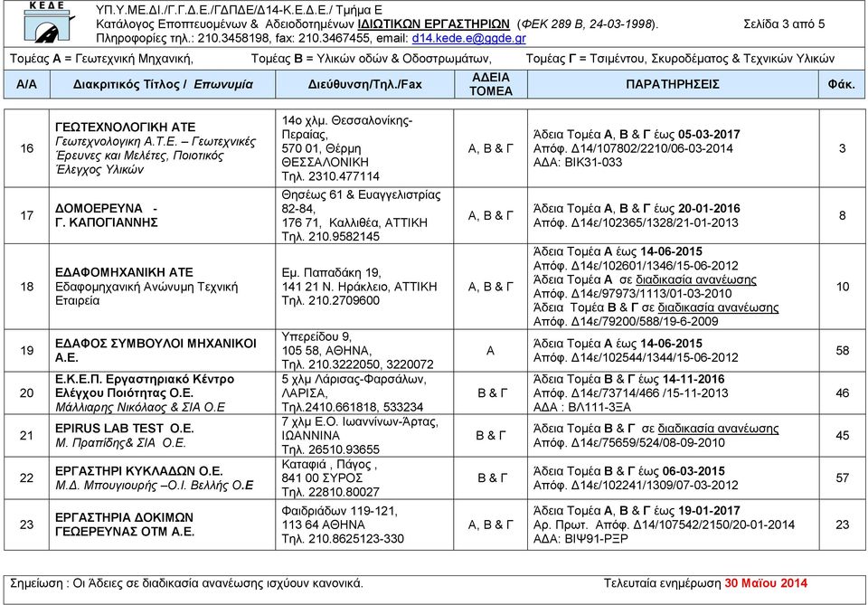Click the red date '30 Μαΐου 2014'

[766, 583]
